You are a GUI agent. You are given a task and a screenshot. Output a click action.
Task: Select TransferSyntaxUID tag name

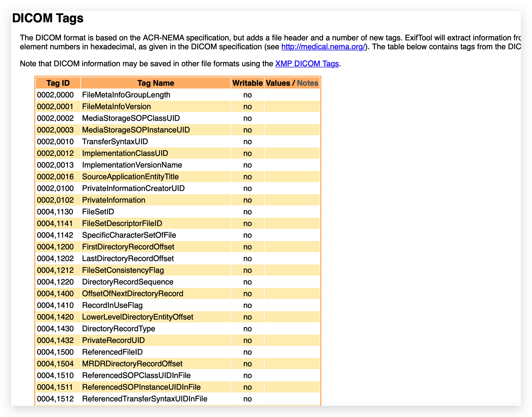tap(115, 142)
